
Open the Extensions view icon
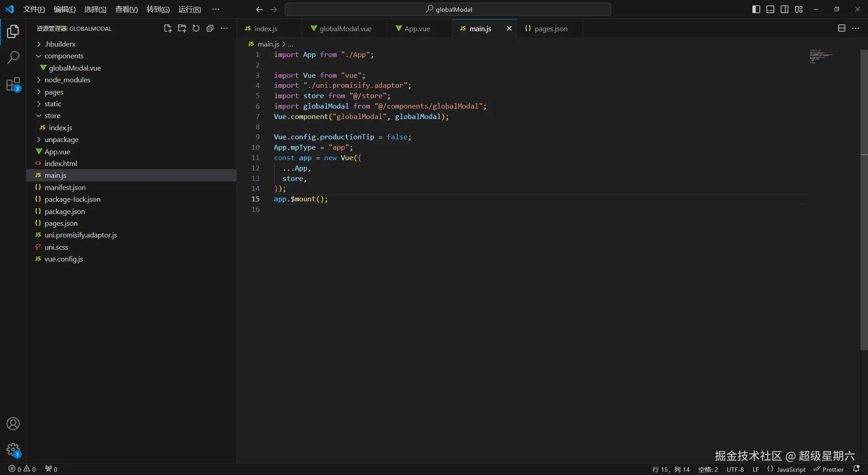(x=13, y=85)
